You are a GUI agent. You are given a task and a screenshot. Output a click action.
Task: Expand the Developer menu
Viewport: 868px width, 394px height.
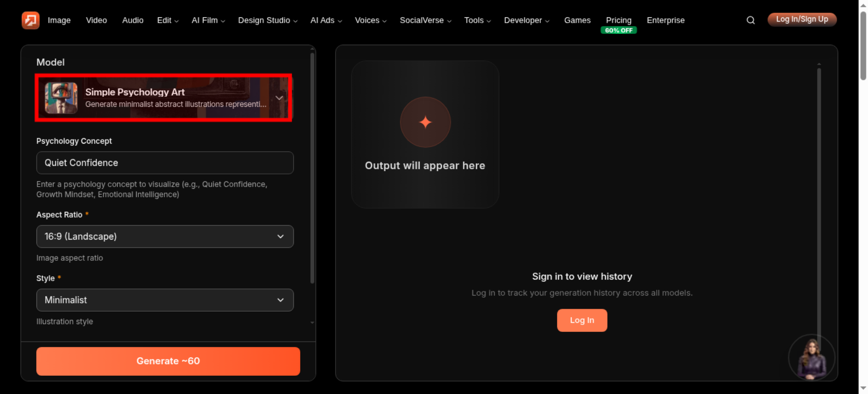[526, 20]
